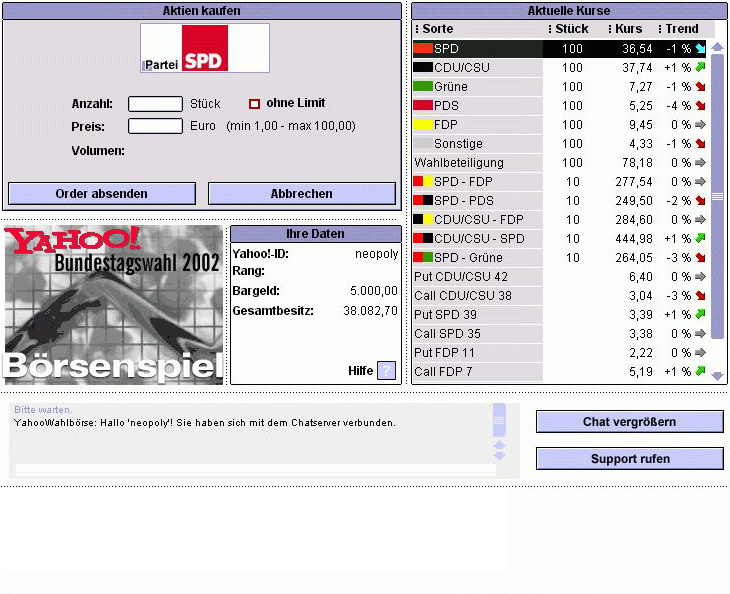Click chat scrollbar thumb

click(x=499, y=420)
